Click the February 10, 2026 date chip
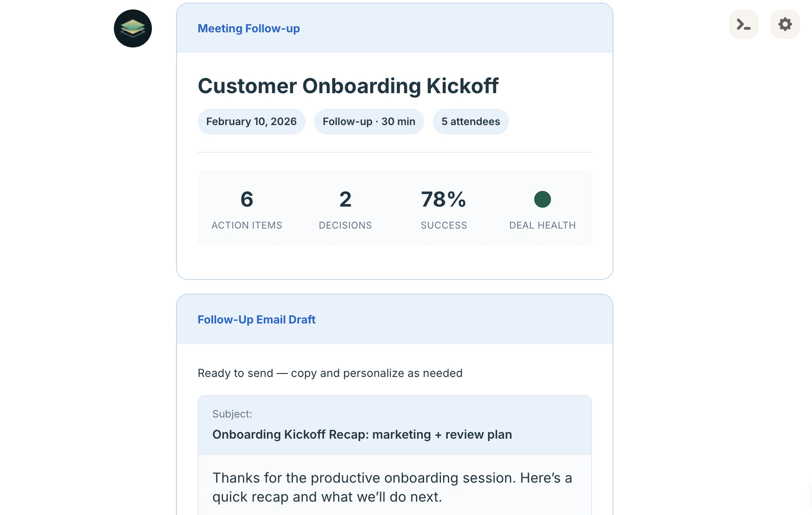 click(x=251, y=122)
